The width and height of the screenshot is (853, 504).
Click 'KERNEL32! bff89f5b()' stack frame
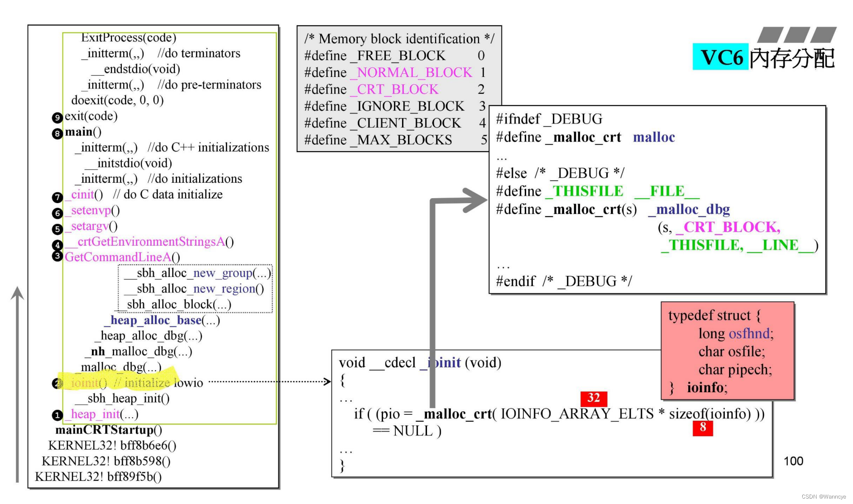click(x=98, y=477)
